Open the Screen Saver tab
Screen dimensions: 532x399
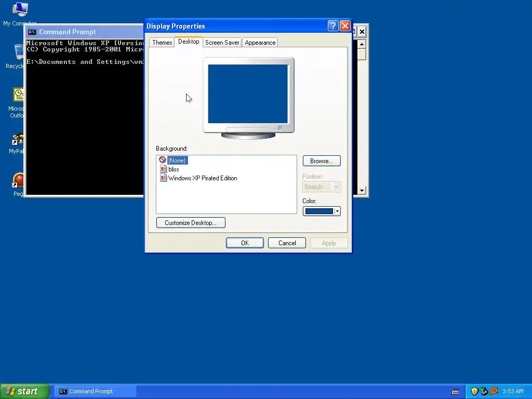(222, 43)
